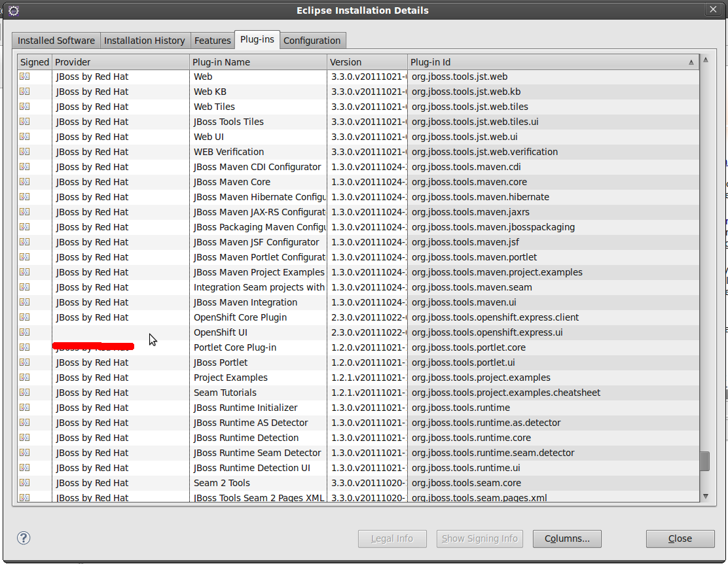Click the scrollbar down arrow
Viewport: 728px width, 564px height.
705,496
